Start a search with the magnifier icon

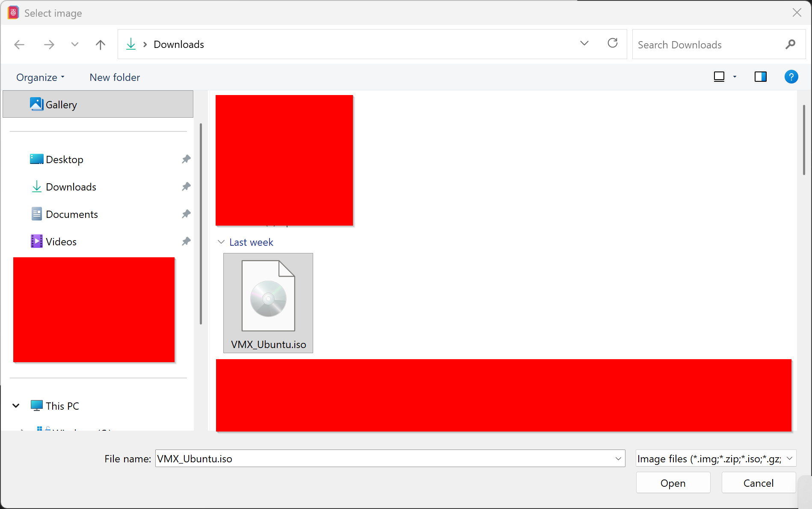pyautogui.click(x=790, y=44)
